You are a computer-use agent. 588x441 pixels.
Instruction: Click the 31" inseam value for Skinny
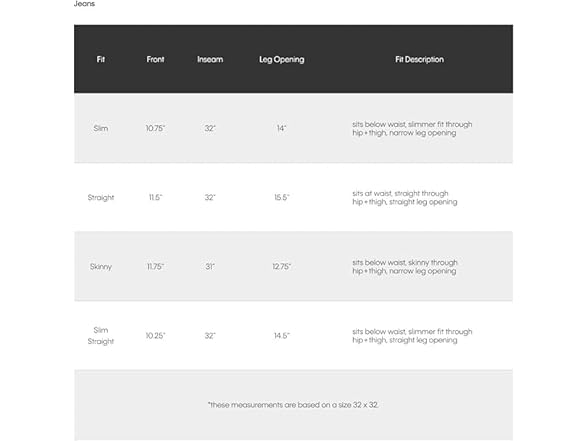tap(210, 267)
